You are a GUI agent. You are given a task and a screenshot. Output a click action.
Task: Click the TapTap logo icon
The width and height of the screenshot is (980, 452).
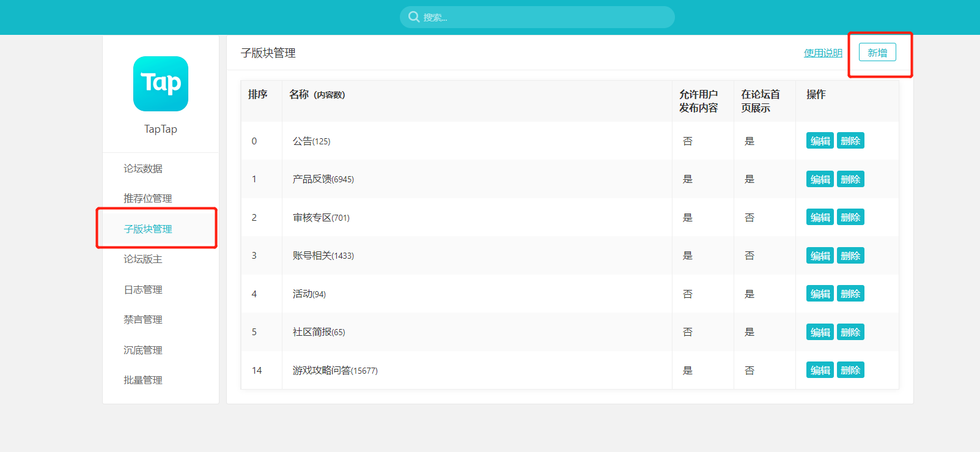coord(160,84)
